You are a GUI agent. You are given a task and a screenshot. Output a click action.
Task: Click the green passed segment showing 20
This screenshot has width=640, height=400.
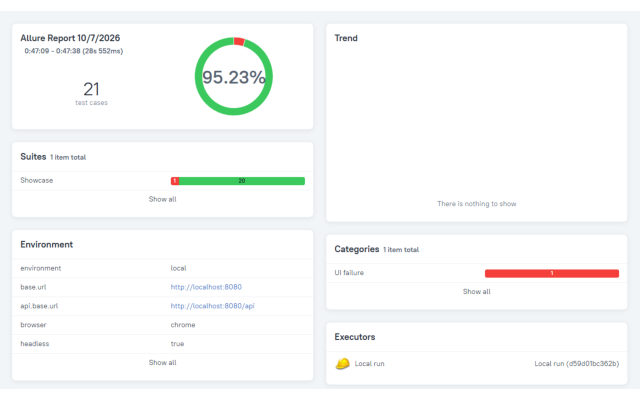pos(242,181)
